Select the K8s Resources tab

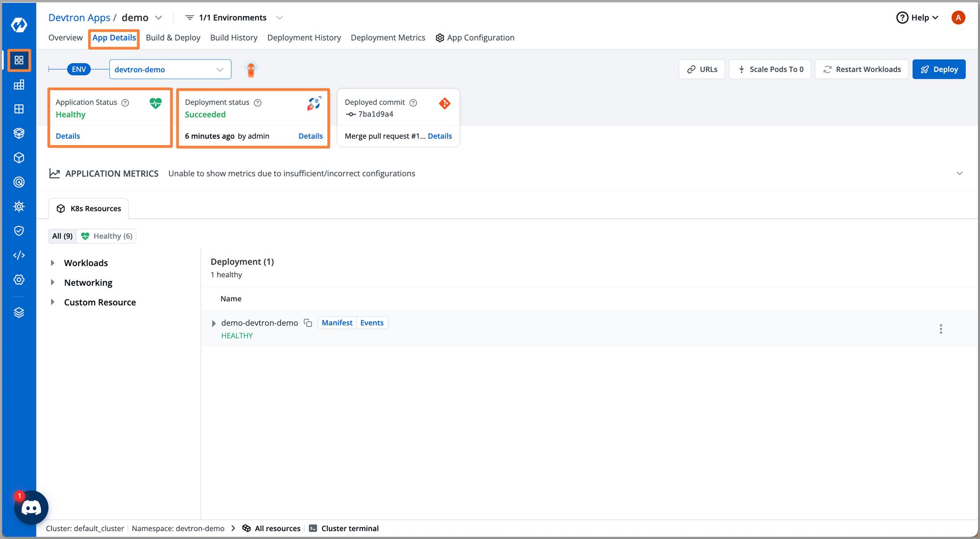[89, 209]
